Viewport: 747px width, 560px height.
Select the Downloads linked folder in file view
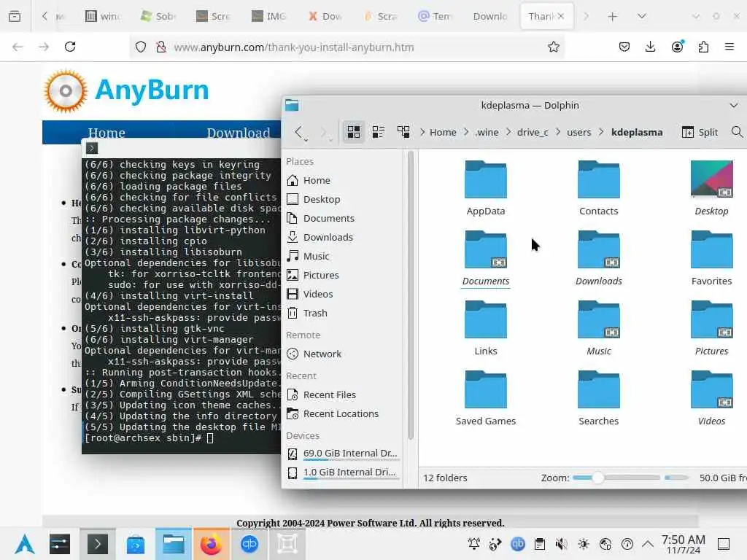[x=598, y=258]
